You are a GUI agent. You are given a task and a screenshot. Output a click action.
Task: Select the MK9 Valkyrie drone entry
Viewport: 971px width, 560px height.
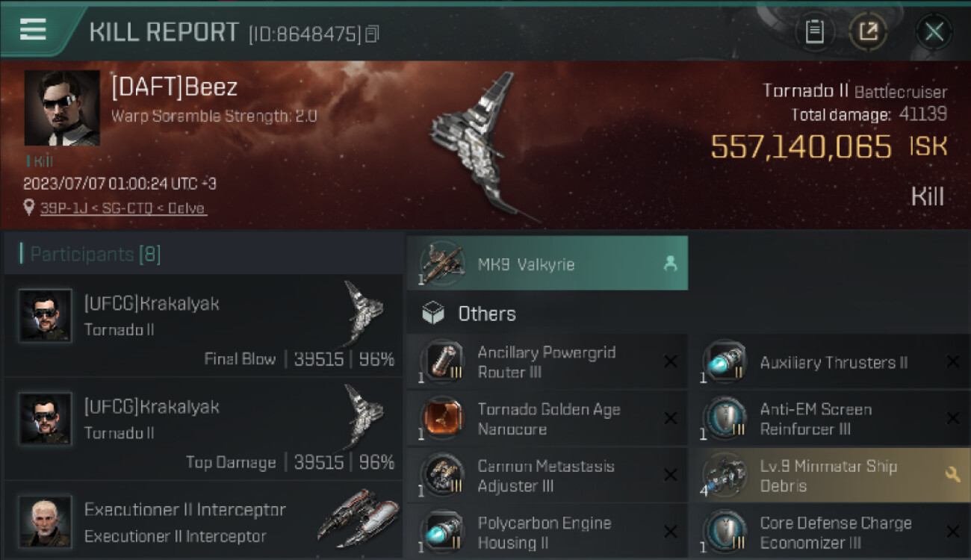(547, 264)
